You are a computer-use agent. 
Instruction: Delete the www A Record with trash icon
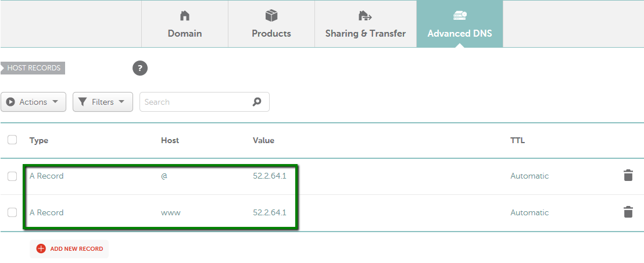628,212
